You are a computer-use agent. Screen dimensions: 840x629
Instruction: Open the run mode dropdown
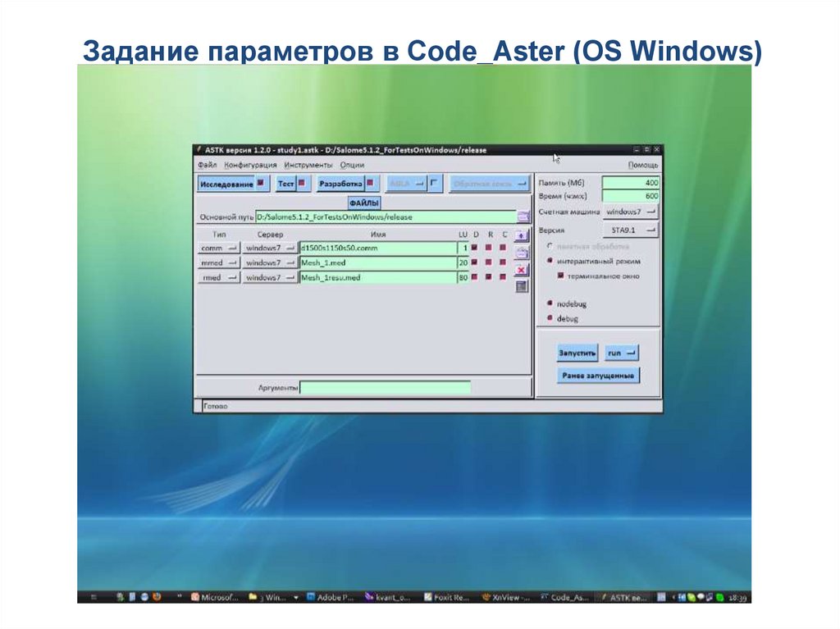pyautogui.click(x=622, y=353)
